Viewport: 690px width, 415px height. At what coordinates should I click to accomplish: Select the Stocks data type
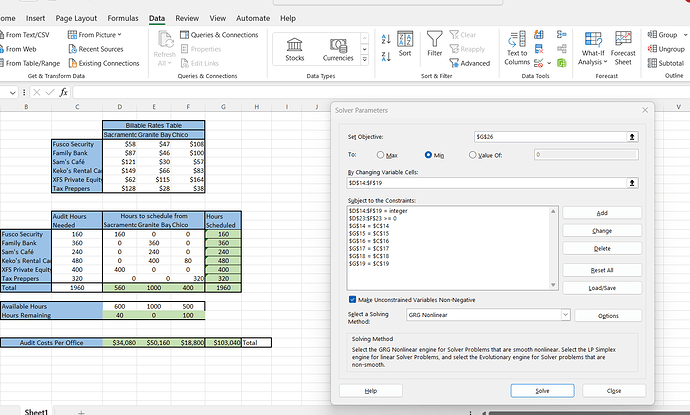click(x=294, y=49)
